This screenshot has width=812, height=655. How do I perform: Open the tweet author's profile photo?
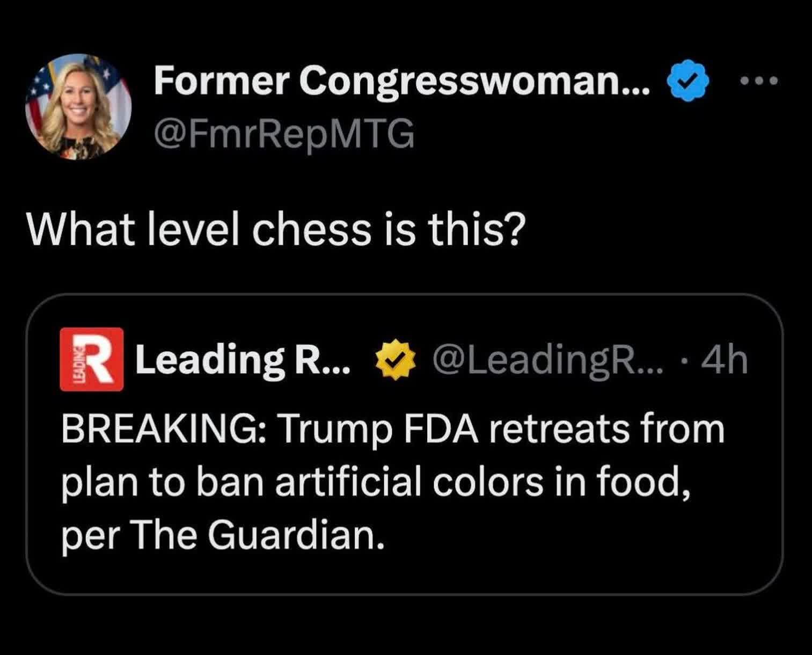click(x=78, y=106)
